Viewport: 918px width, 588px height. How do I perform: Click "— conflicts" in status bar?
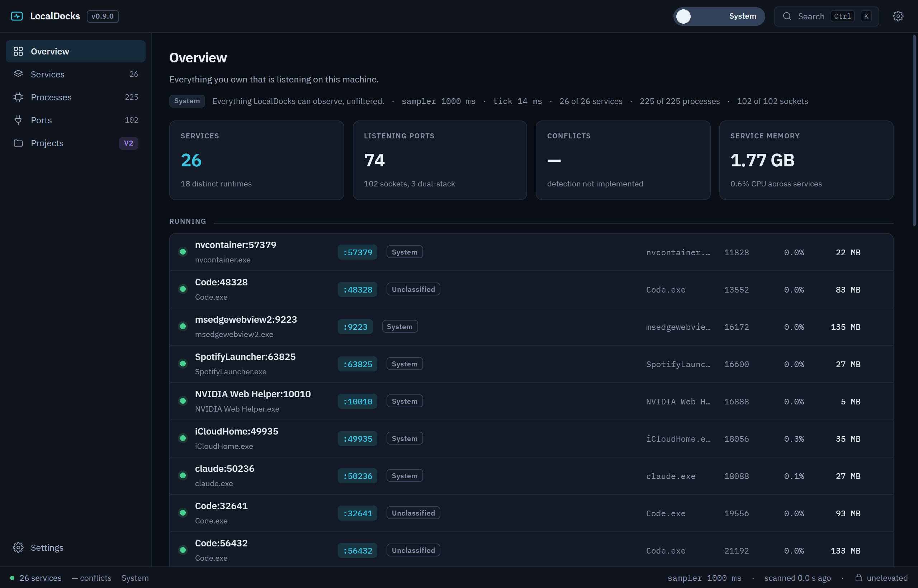92,578
